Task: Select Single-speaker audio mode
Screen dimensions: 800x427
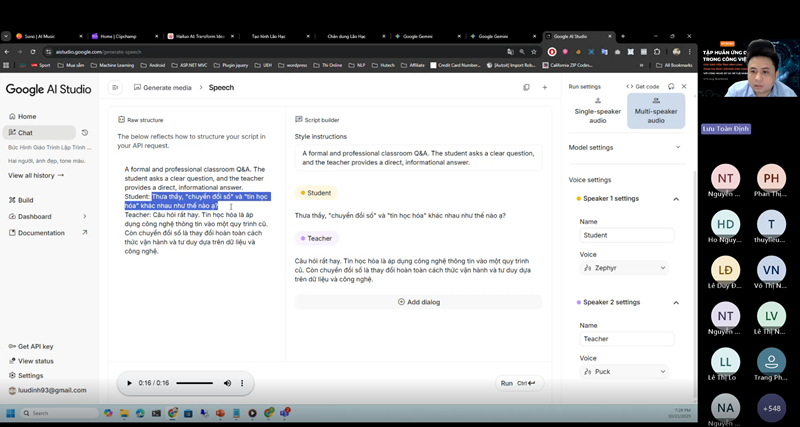Action: click(598, 111)
